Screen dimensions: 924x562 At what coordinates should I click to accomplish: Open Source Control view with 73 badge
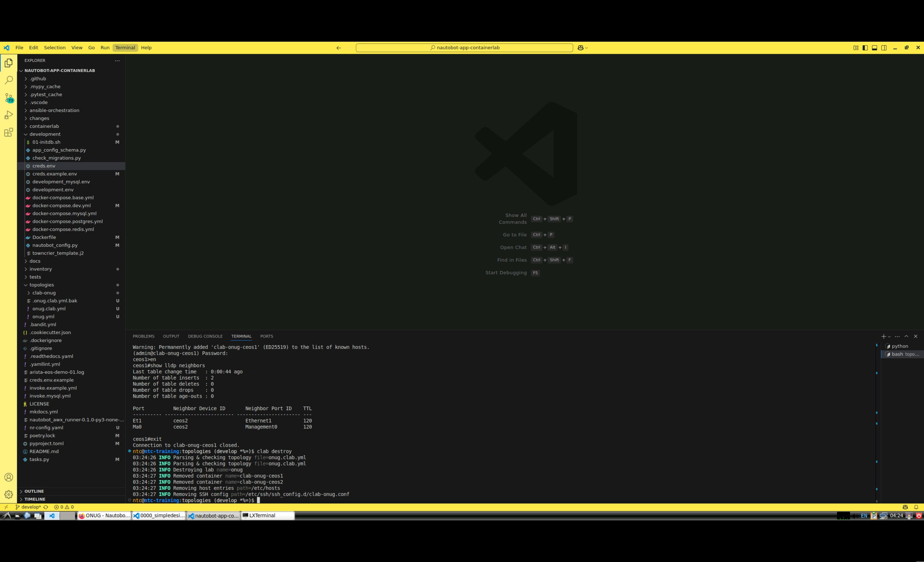pyautogui.click(x=9, y=98)
